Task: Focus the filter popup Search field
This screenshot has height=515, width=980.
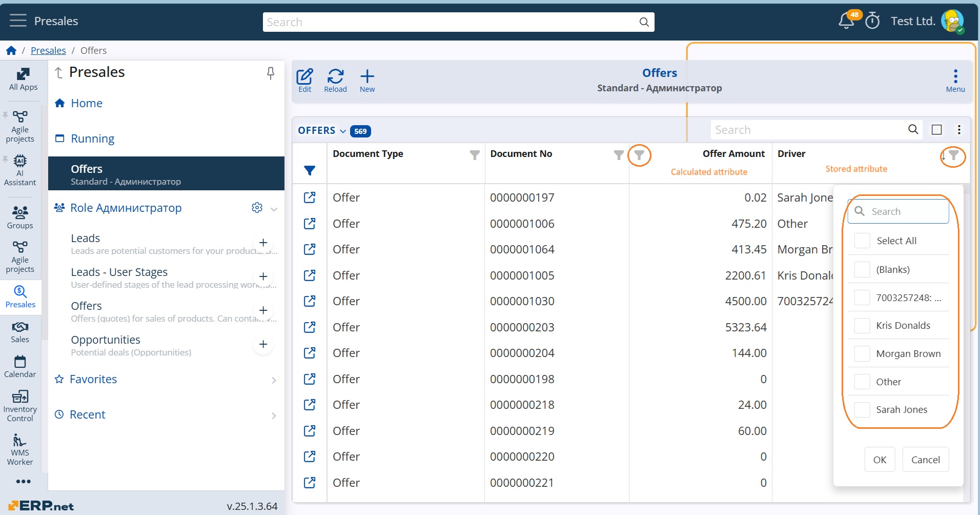Action: pos(898,211)
